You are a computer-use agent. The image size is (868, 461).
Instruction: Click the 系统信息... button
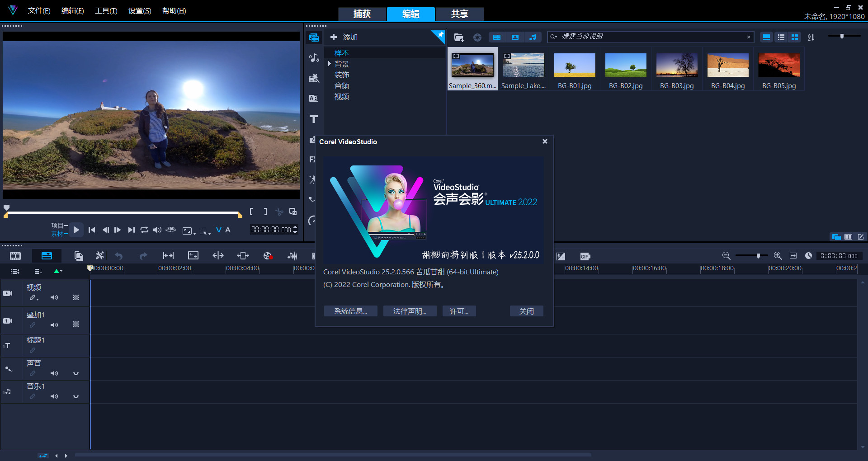[350, 311]
